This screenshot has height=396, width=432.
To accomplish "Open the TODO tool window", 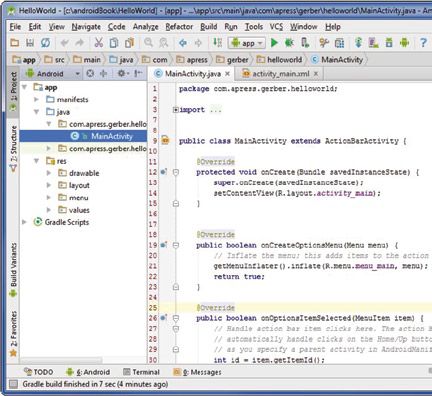I will [38, 372].
